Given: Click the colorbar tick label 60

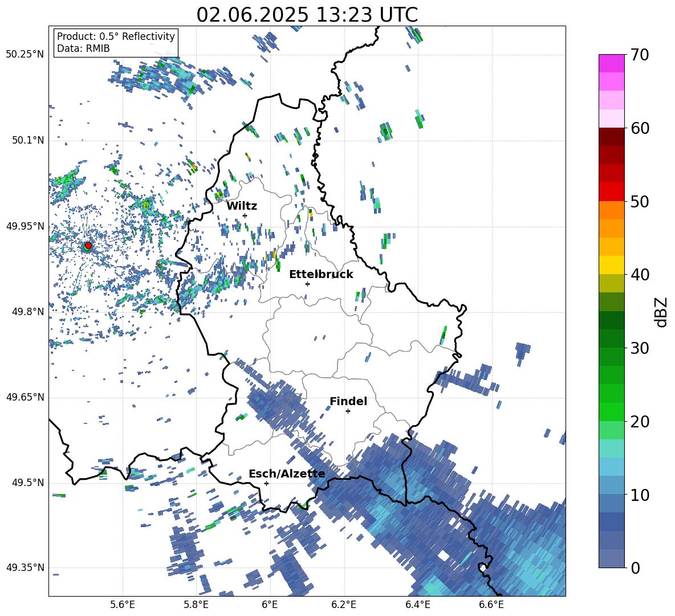Looking at the screenshot, I should coord(640,128).
